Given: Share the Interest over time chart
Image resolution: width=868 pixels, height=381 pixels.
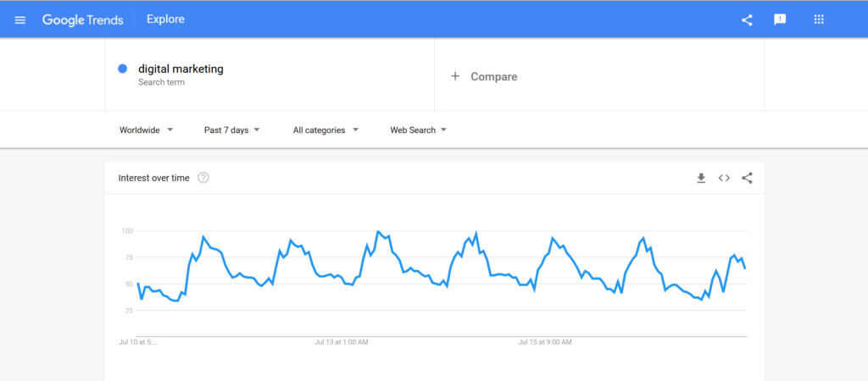Looking at the screenshot, I should click(747, 178).
